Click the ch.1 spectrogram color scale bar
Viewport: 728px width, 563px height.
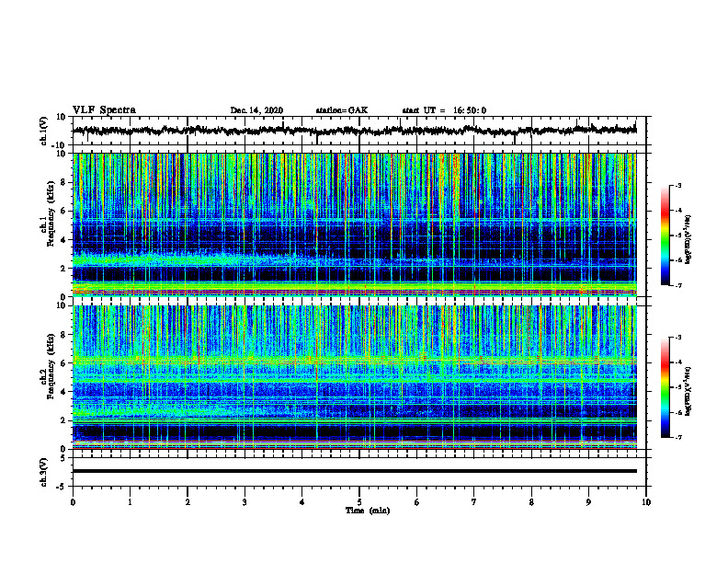665,236
